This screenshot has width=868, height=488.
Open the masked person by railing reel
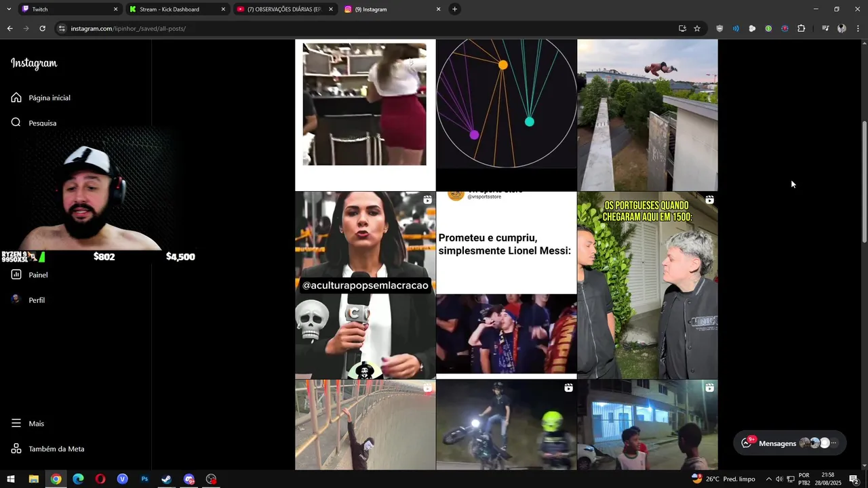coord(366,425)
